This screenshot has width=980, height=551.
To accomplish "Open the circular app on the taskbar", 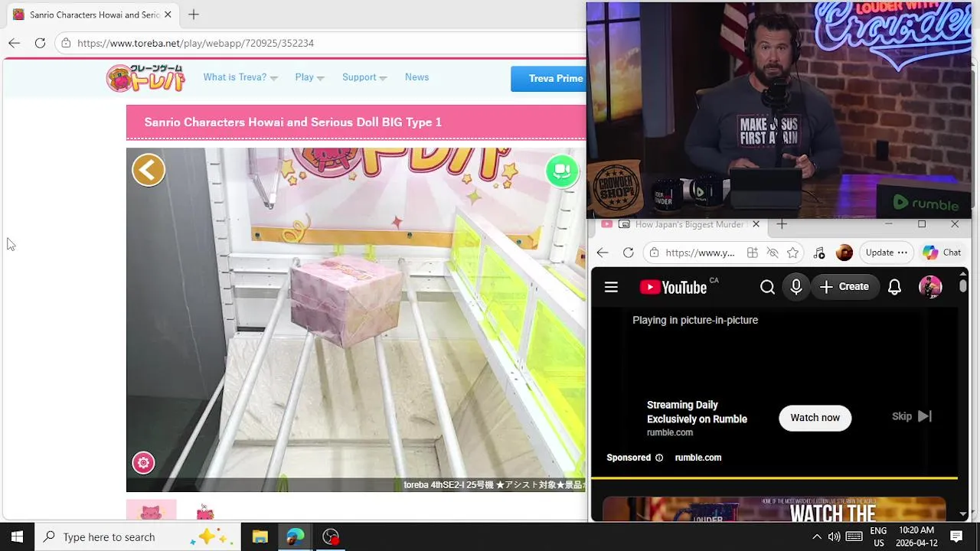I will (331, 536).
